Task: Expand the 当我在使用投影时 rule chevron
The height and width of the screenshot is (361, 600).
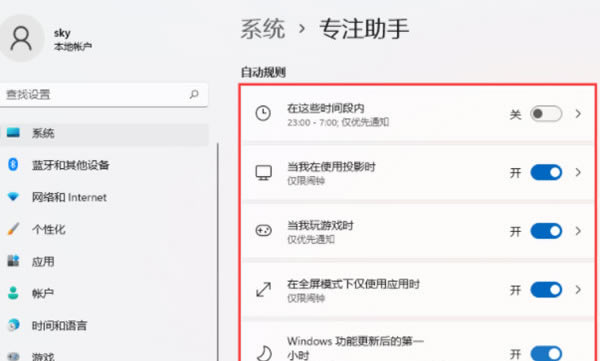Action: 578,172
